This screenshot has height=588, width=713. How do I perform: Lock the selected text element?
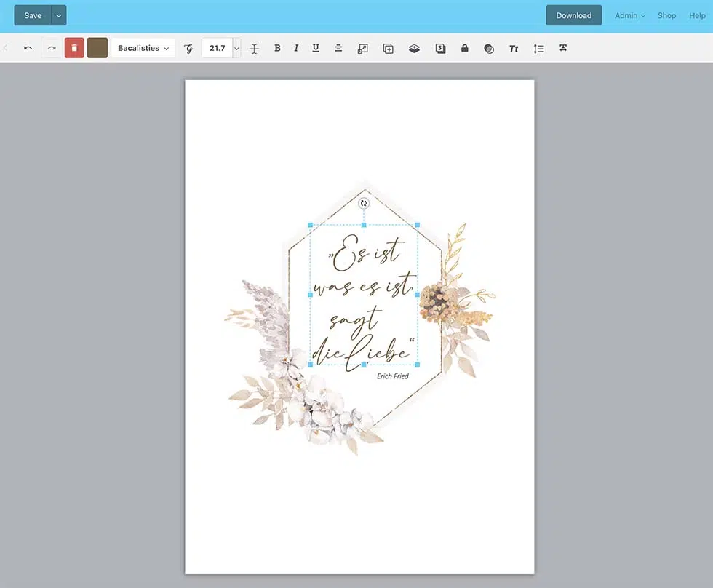(x=464, y=48)
